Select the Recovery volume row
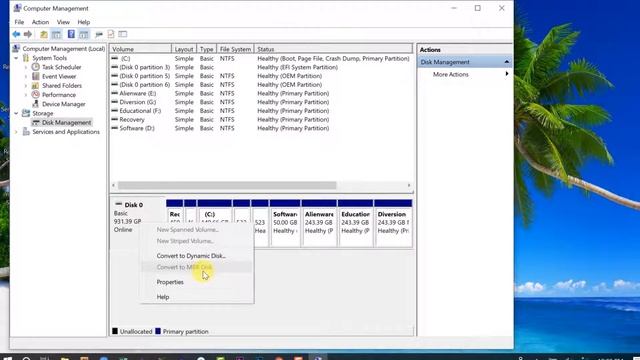The width and height of the screenshot is (640, 360). 261,120
